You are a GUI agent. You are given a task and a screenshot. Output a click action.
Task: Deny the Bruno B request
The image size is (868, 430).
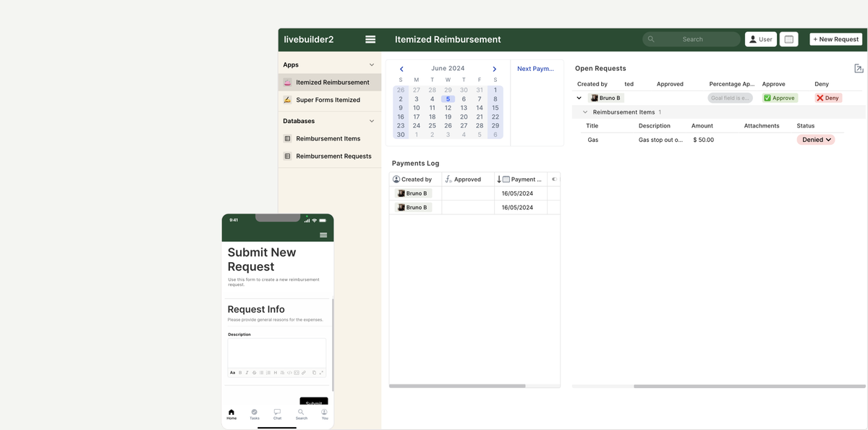click(x=827, y=97)
